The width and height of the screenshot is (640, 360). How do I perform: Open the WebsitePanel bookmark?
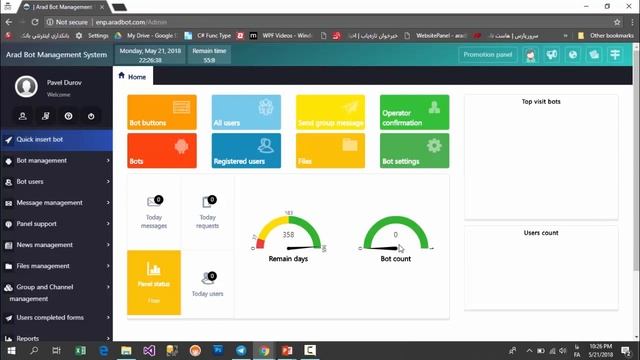[x=435, y=36]
